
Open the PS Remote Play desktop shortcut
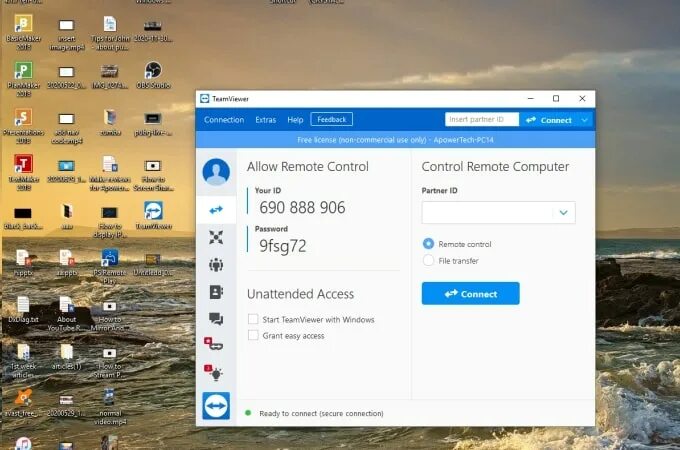109,267
